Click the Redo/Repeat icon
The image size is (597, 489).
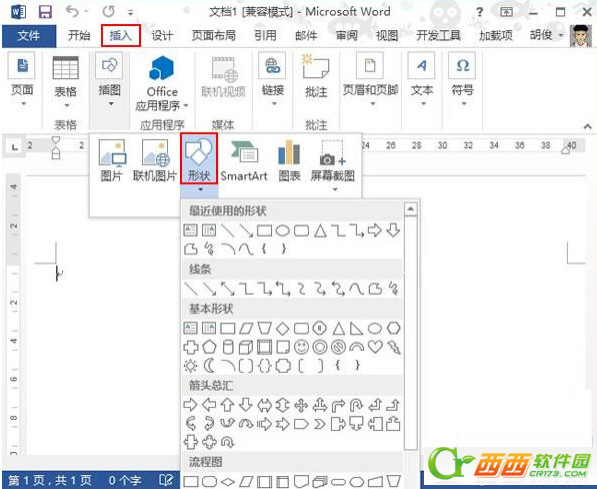click(x=109, y=11)
